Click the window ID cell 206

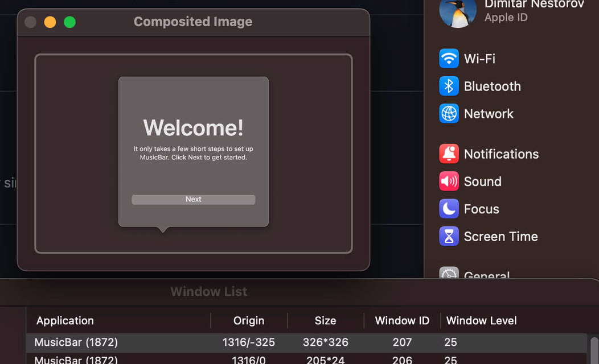click(x=402, y=359)
